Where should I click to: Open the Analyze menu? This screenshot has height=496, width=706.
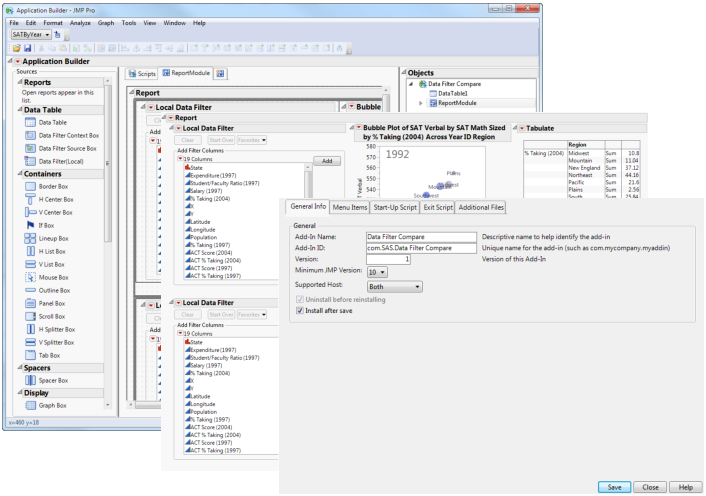[80, 22]
